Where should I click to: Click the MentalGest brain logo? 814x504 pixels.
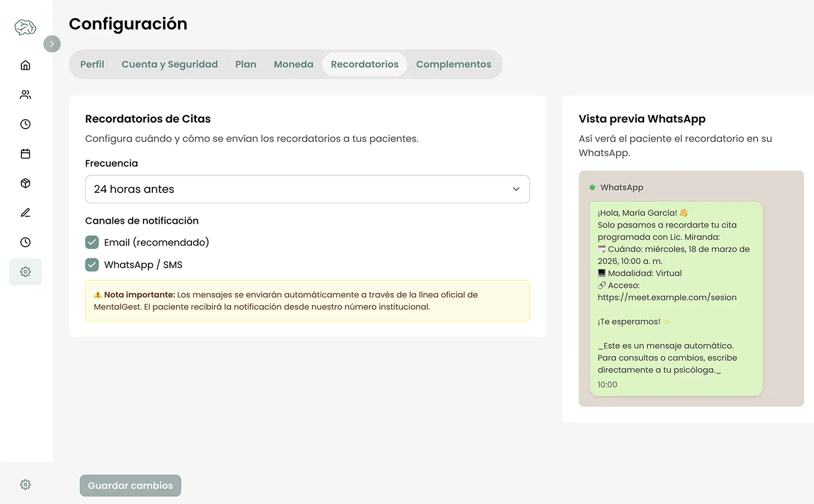tap(25, 27)
